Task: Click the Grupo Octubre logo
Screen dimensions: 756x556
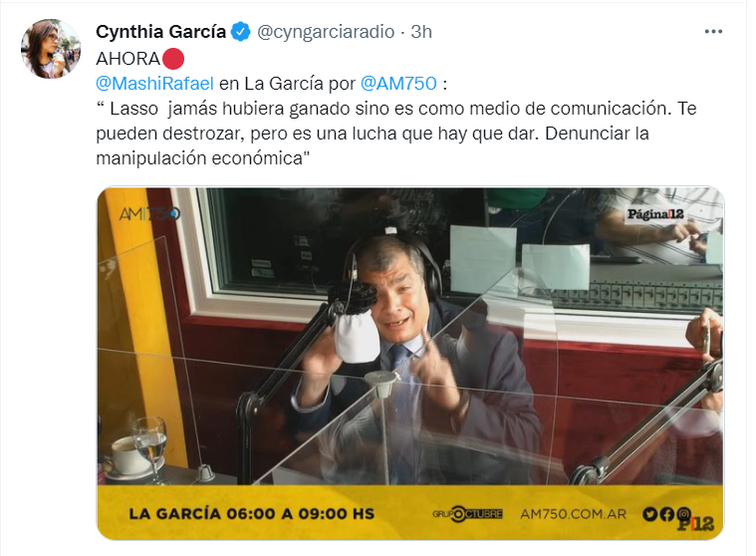Action: tap(467, 514)
